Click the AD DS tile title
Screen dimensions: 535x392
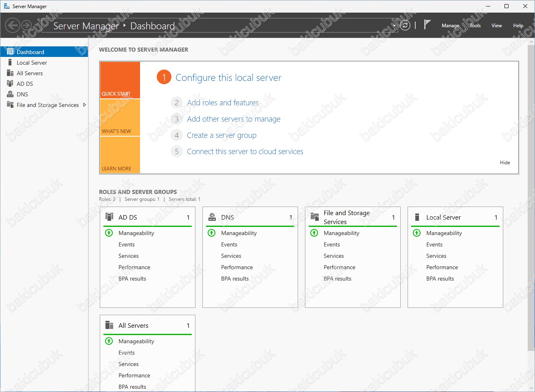pyautogui.click(x=128, y=218)
